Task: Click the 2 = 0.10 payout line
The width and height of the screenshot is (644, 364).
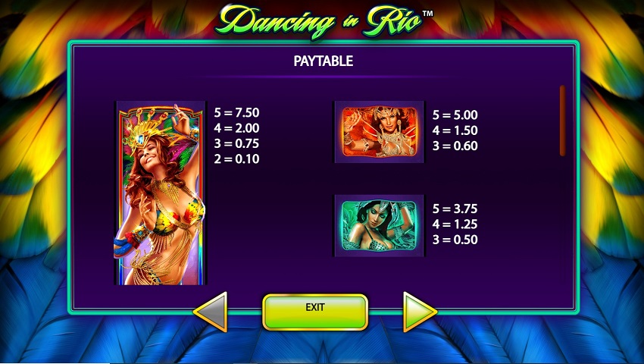Action: tap(236, 158)
